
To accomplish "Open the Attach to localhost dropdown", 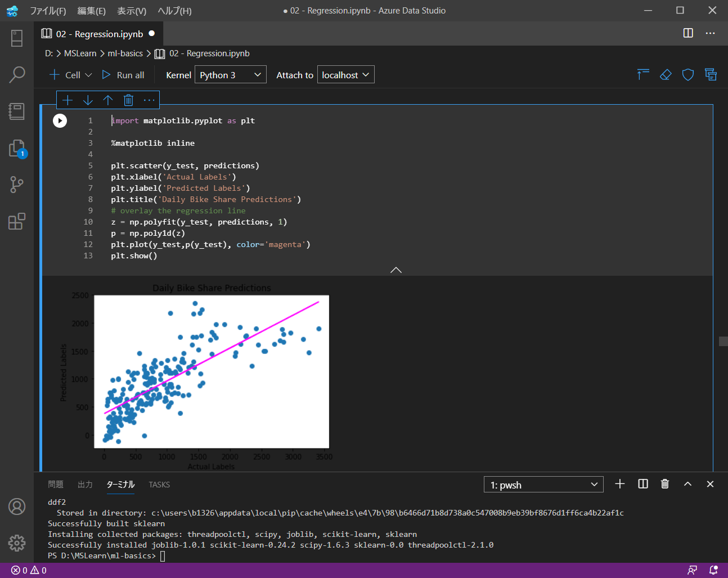I will point(345,75).
